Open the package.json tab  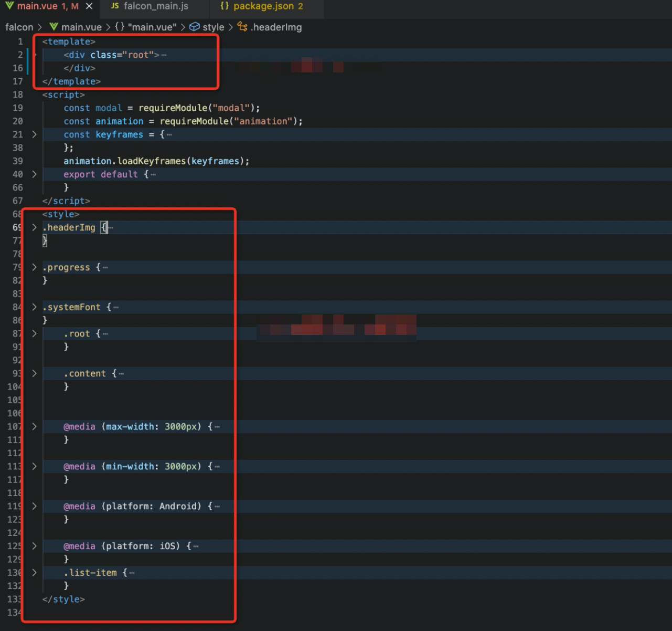(261, 6)
